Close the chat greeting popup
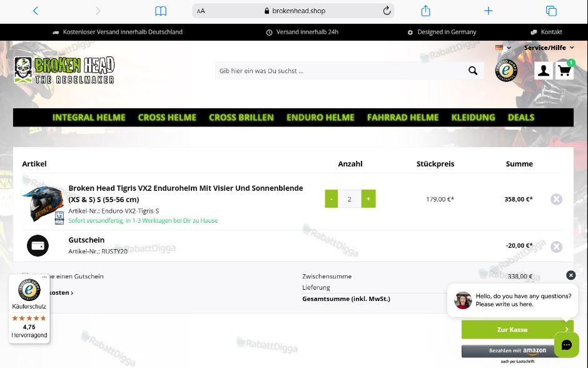This screenshot has height=368, width=588. point(570,275)
